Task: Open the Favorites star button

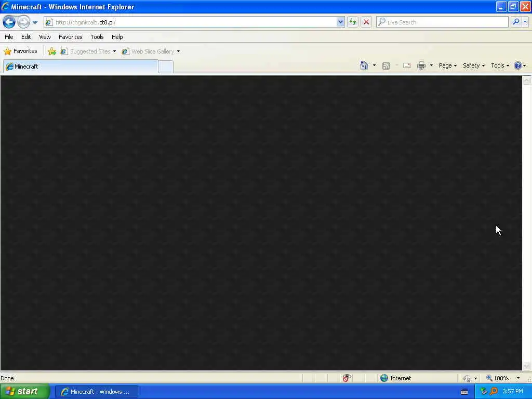Action: click(x=20, y=51)
